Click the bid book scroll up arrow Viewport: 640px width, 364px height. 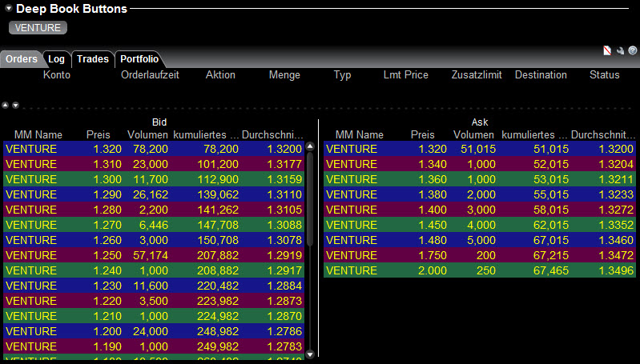coord(310,146)
